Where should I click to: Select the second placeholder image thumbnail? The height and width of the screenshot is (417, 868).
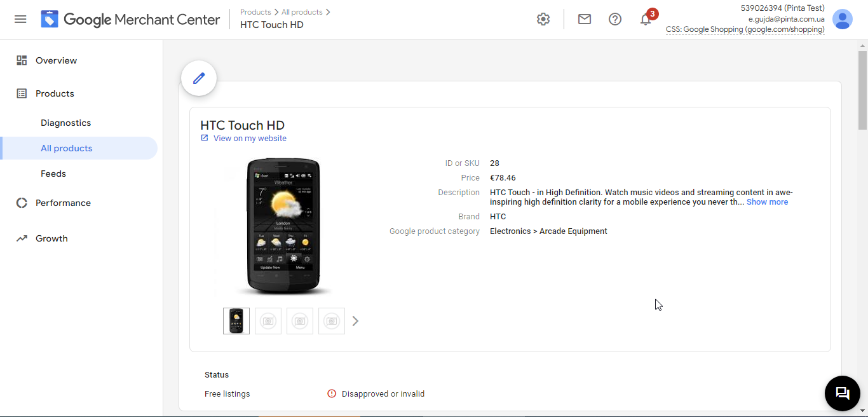pyautogui.click(x=268, y=321)
